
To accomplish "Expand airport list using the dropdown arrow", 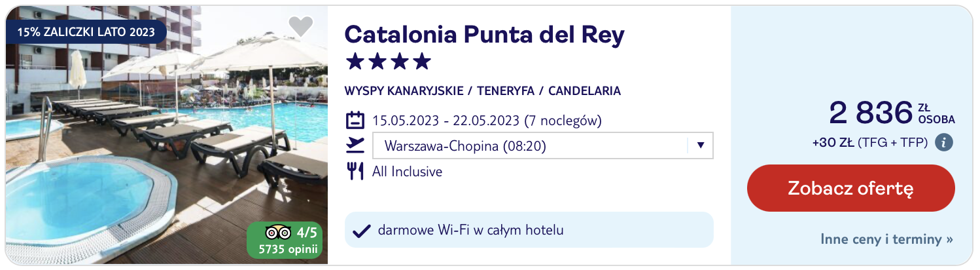I will [700, 145].
